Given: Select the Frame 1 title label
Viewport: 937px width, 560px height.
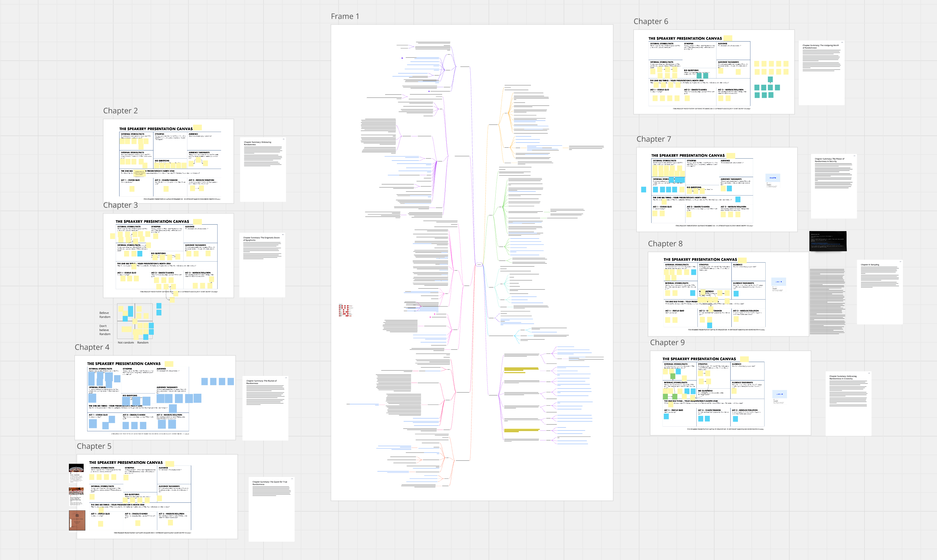Looking at the screenshot, I should pyautogui.click(x=345, y=16).
